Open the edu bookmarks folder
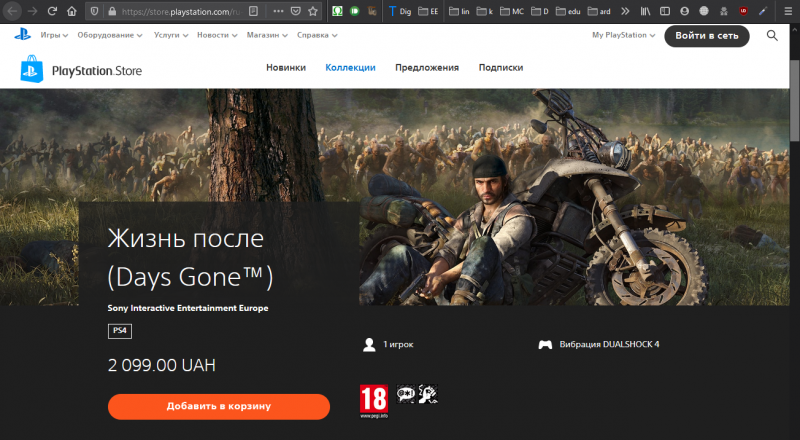This screenshot has height=440, width=800. pyautogui.click(x=571, y=11)
